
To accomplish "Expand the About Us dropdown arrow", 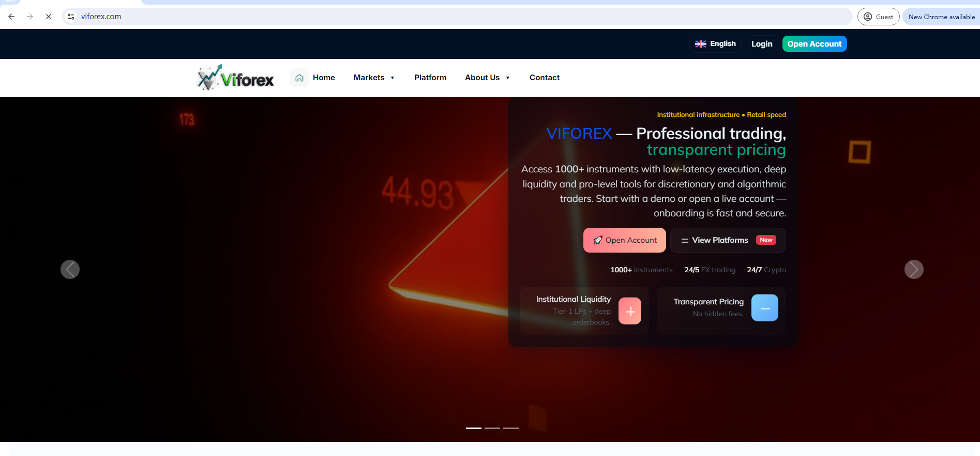I will pos(508,78).
